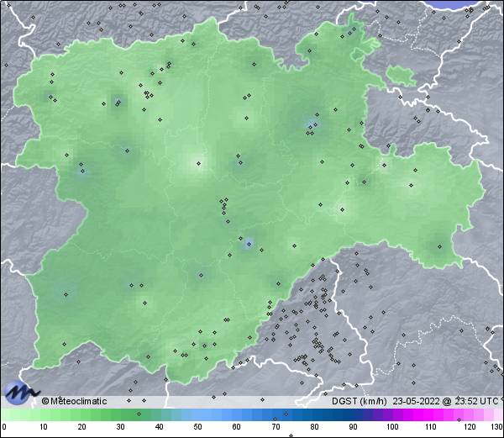Select the 60 scale label
This screenshot has width=504, height=438.
click(237, 427)
